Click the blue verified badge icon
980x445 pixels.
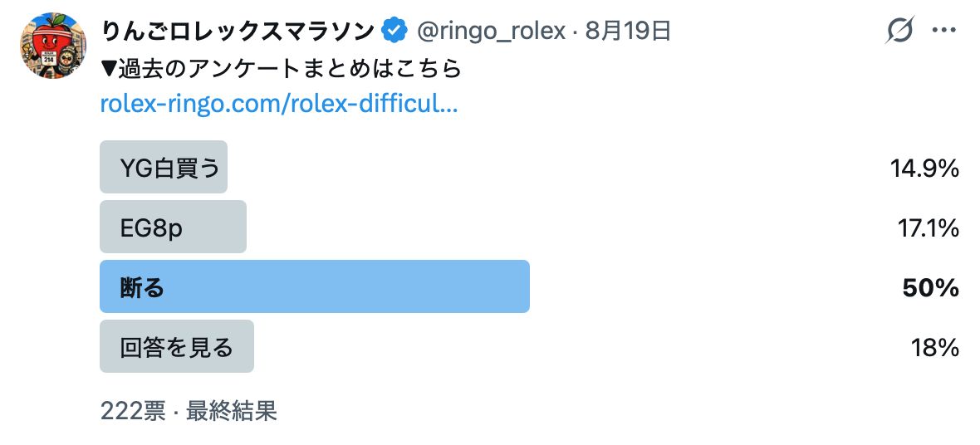pyautogui.click(x=394, y=31)
